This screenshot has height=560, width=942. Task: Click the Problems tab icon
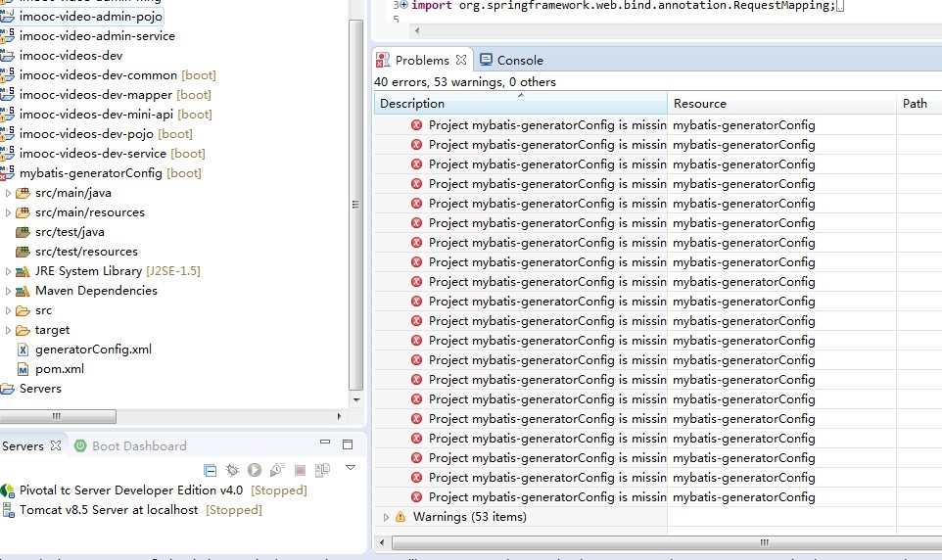tap(383, 60)
